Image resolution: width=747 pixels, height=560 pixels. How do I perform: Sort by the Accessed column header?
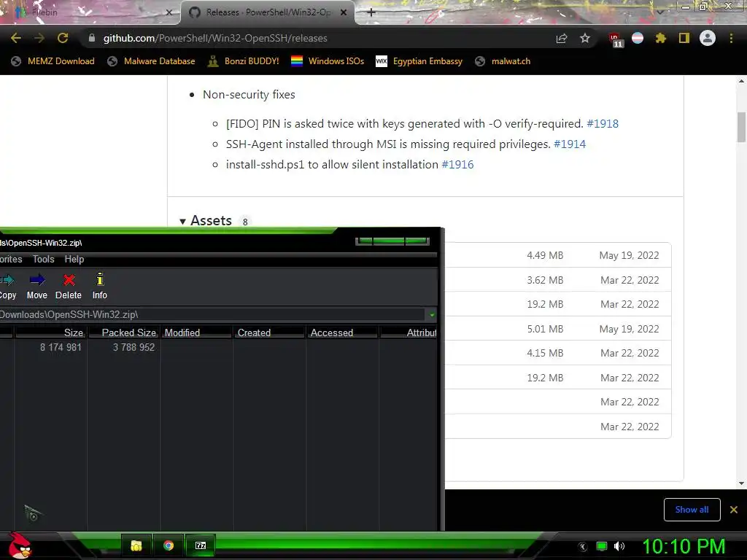point(342,332)
